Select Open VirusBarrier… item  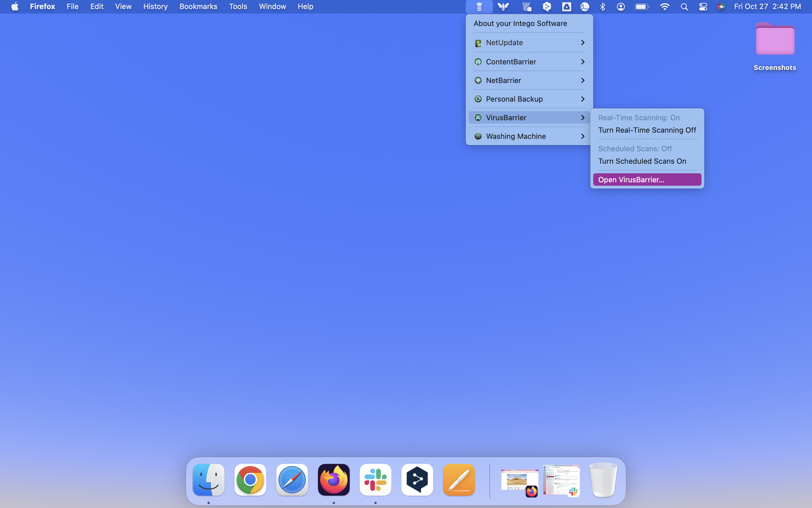tap(647, 180)
